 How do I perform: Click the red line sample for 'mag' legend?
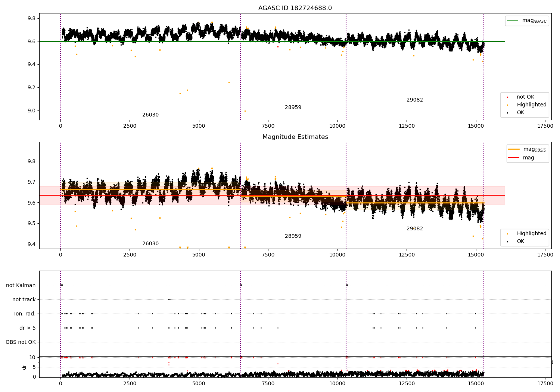pos(514,158)
